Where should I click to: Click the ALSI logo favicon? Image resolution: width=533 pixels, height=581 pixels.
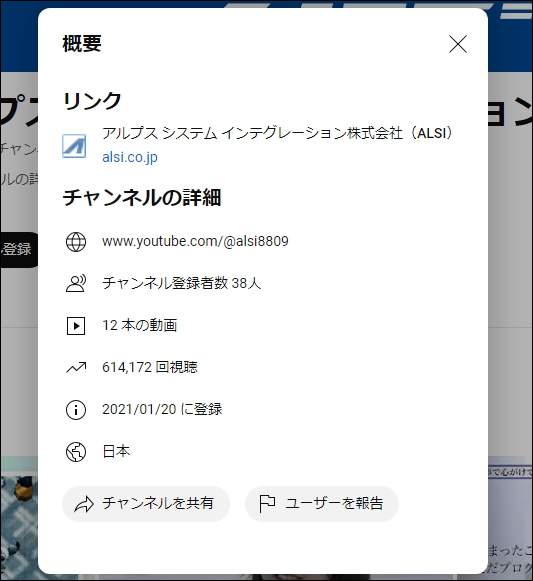click(x=74, y=146)
